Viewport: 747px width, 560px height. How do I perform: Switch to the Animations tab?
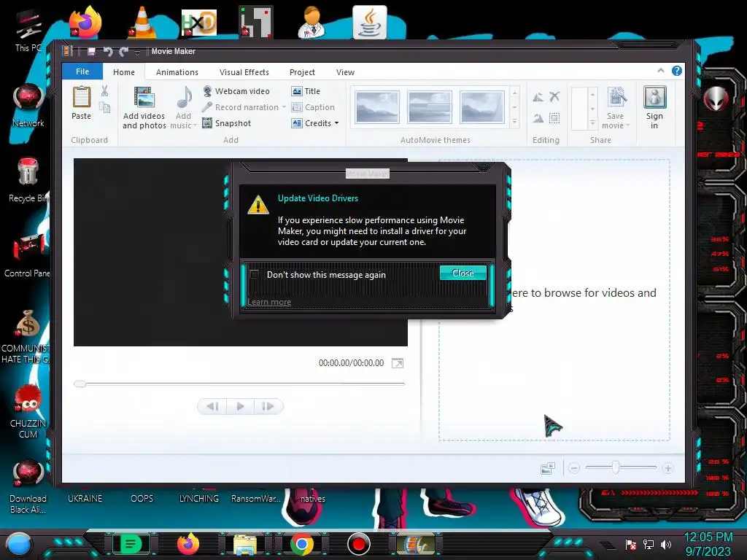177,72
